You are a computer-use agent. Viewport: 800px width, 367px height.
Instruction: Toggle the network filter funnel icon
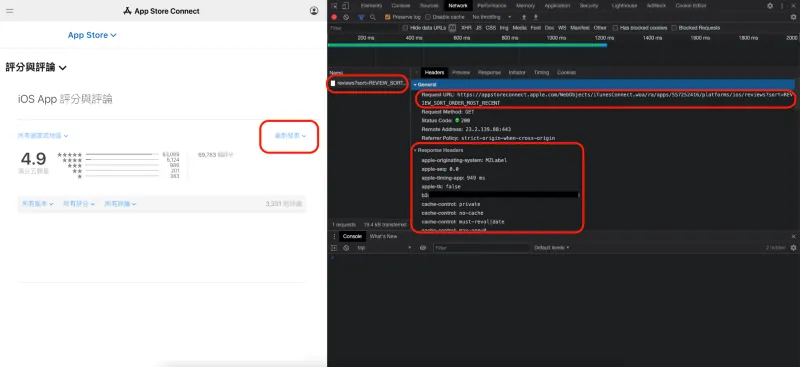361,17
